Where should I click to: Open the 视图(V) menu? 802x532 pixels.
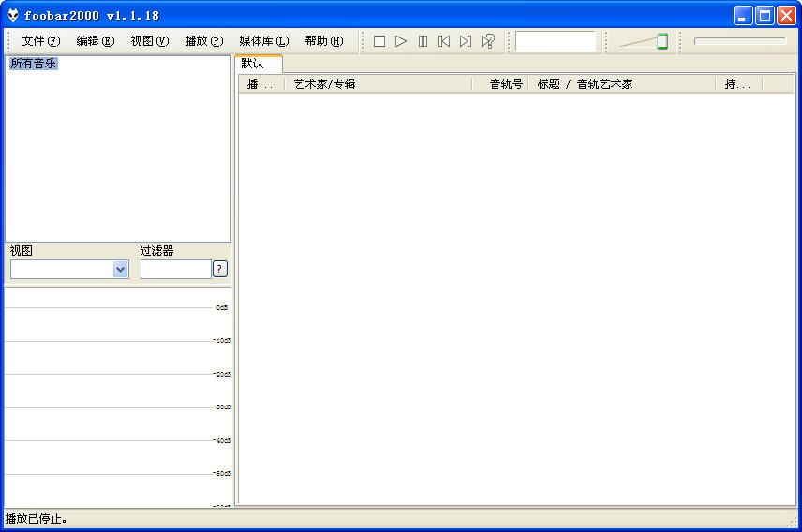(149, 41)
